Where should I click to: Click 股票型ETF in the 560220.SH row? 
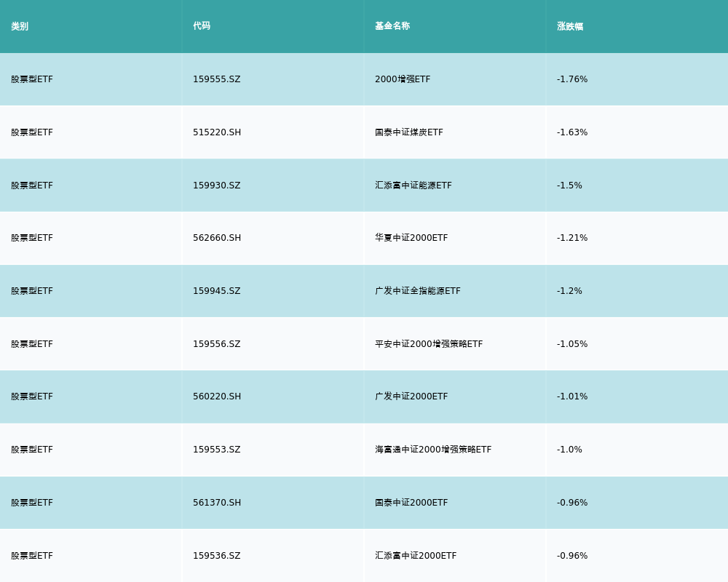point(32,396)
